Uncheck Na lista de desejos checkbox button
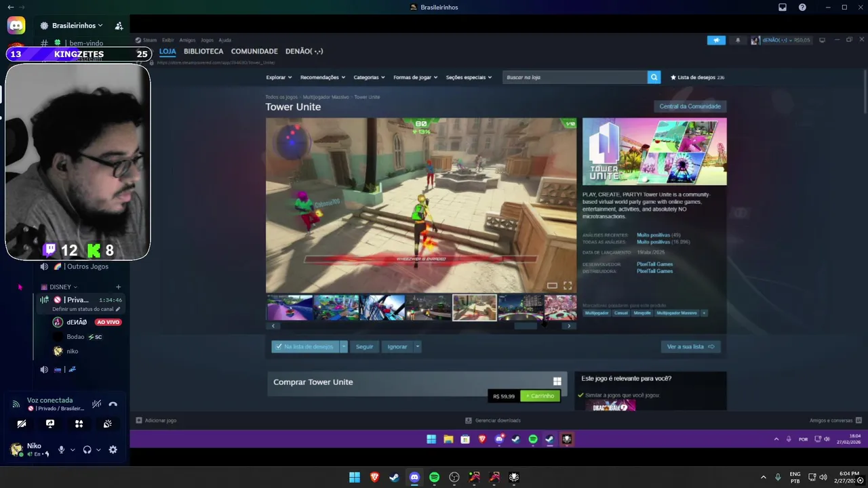The image size is (868, 488). tap(305, 346)
